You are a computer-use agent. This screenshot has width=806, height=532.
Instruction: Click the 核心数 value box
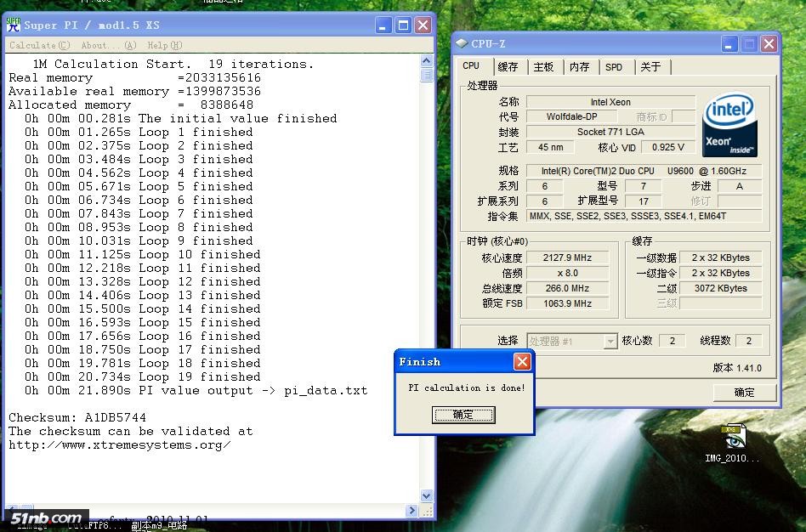673,341
